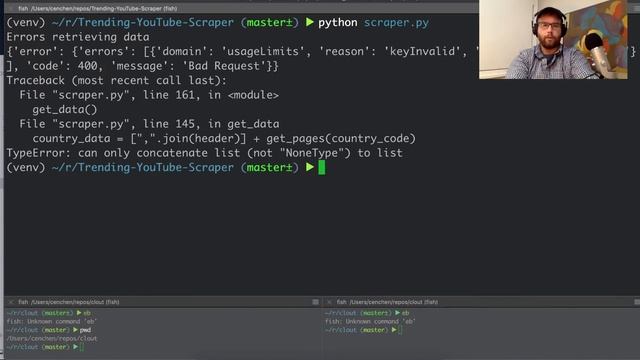The width and height of the screenshot is (640, 360).
Task: Close the bottom-right clout fish pane
Action: pyautogui.click(x=329, y=302)
